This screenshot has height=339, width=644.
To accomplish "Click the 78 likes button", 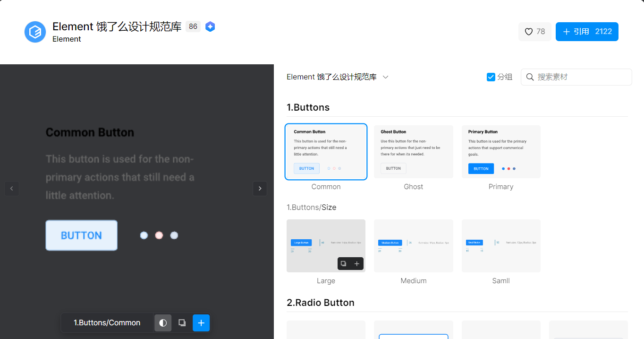I will [x=534, y=32].
